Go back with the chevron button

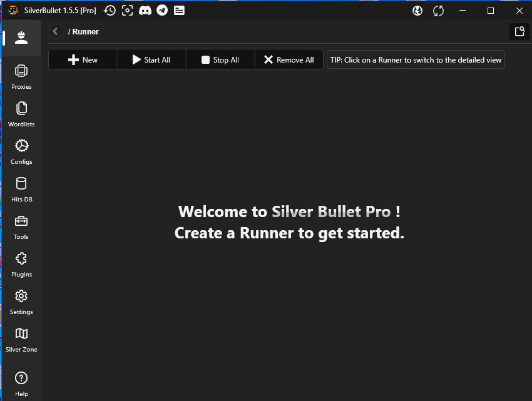(x=55, y=31)
